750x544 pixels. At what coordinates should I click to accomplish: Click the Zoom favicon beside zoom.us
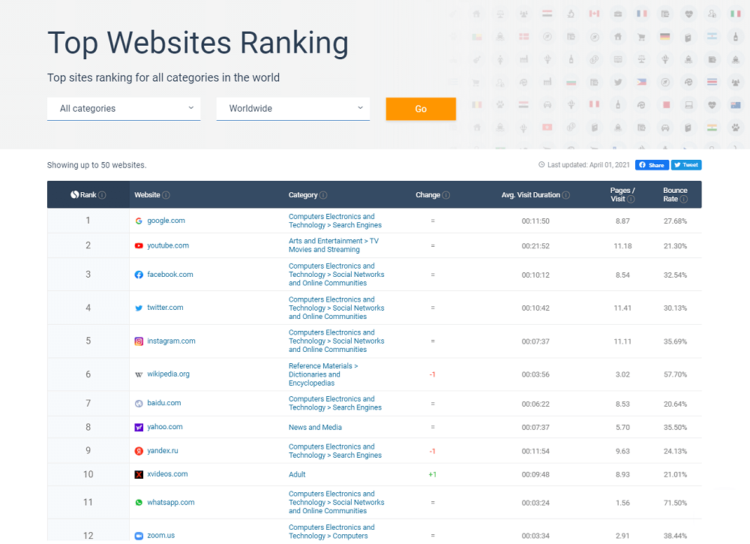coord(139,536)
